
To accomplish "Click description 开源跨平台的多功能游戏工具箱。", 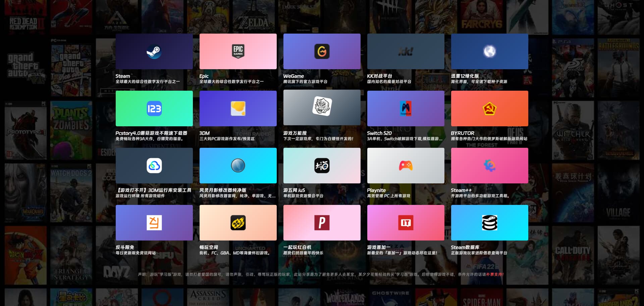I will click(480, 196).
